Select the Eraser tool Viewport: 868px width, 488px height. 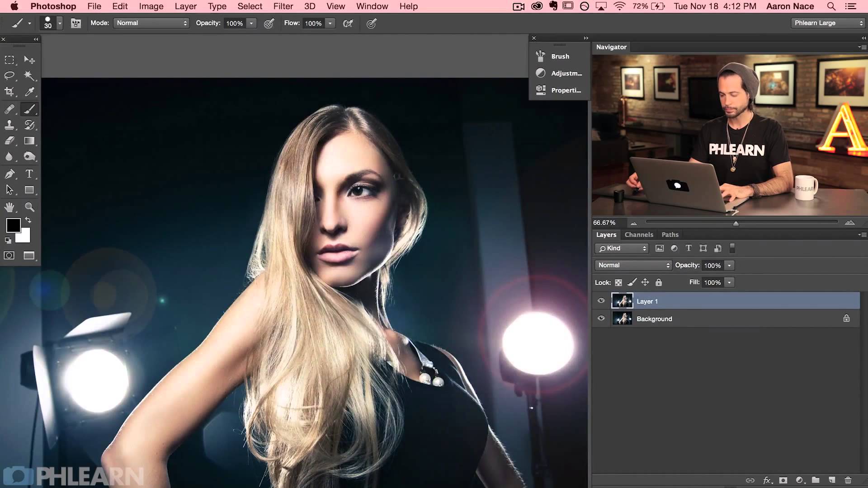(9, 141)
